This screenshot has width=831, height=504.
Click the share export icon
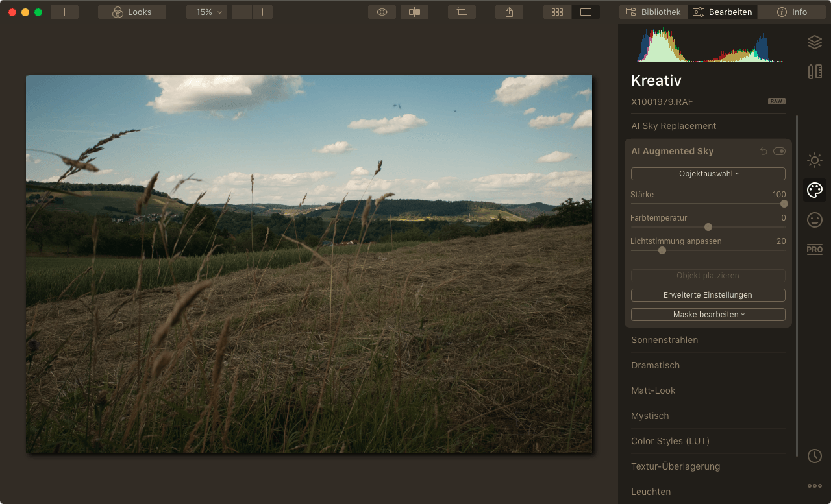pyautogui.click(x=509, y=12)
